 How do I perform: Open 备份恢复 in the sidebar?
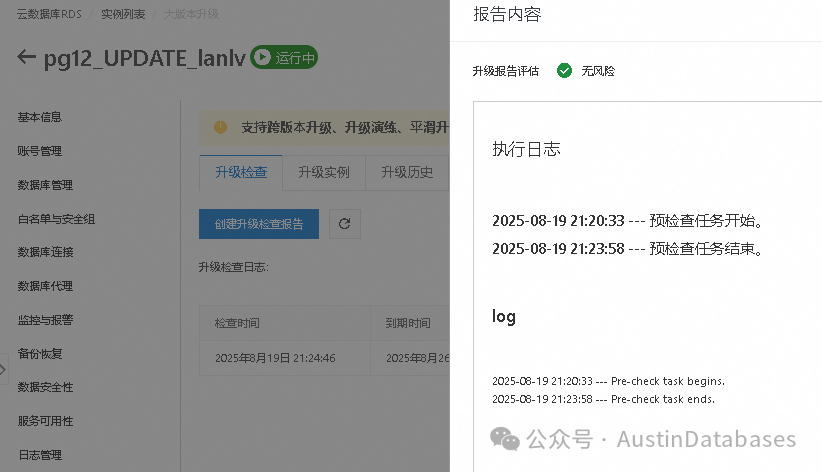tap(40, 353)
